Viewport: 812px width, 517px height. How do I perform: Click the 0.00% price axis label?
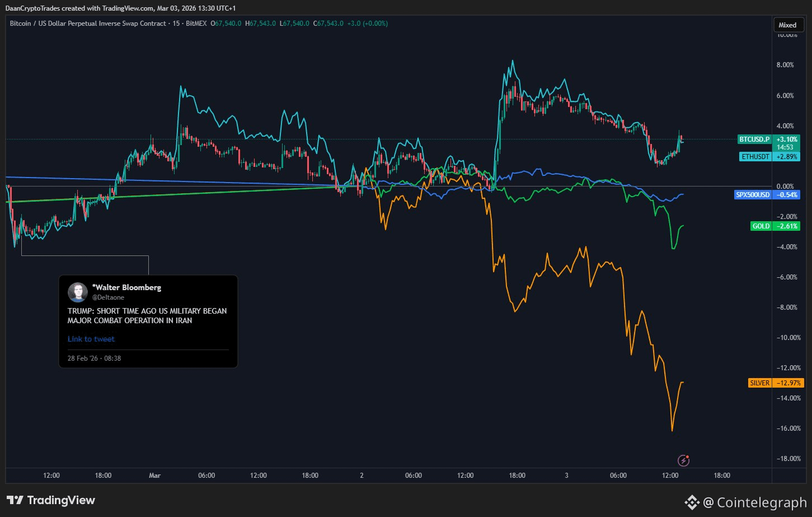[x=785, y=187]
